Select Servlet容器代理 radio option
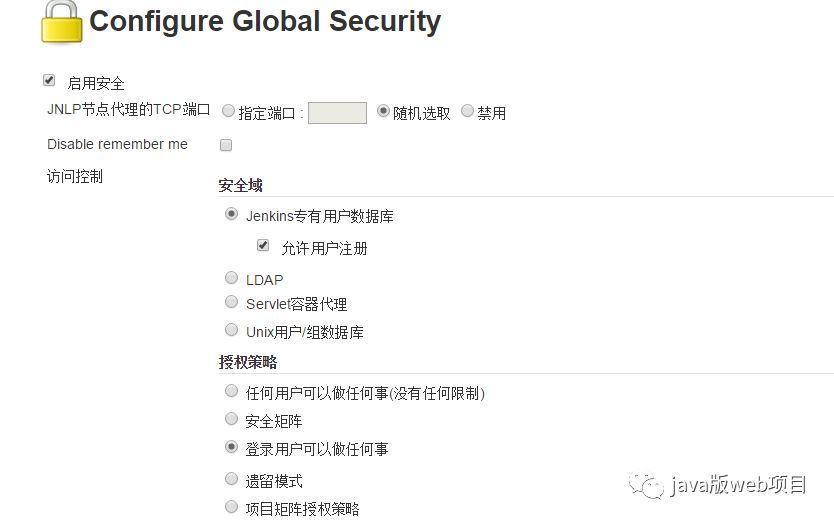 [x=232, y=302]
